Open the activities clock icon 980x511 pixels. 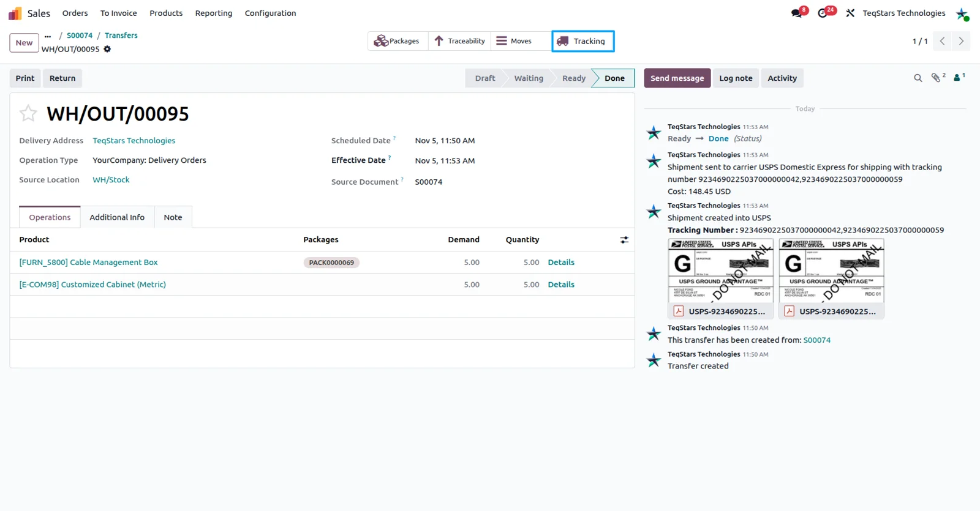click(823, 13)
